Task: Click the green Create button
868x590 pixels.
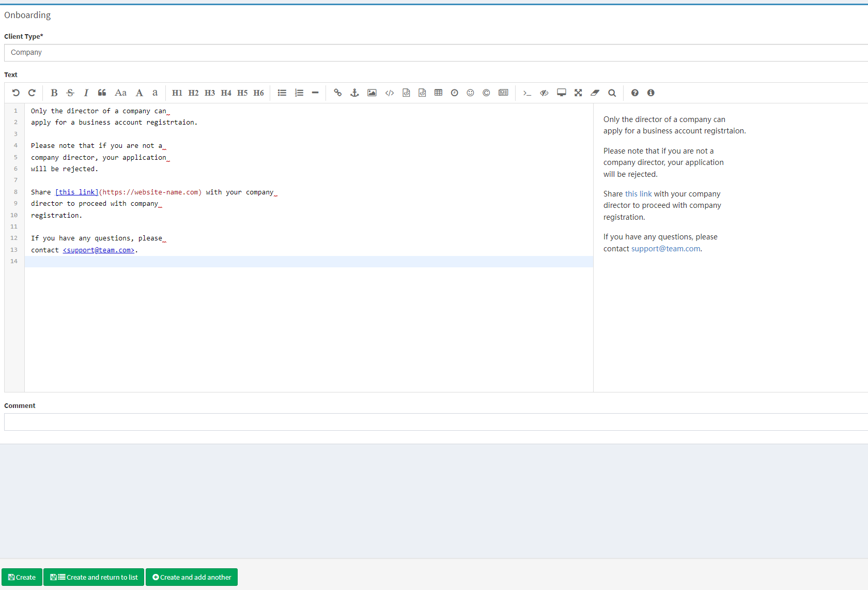Action: tap(22, 577)
